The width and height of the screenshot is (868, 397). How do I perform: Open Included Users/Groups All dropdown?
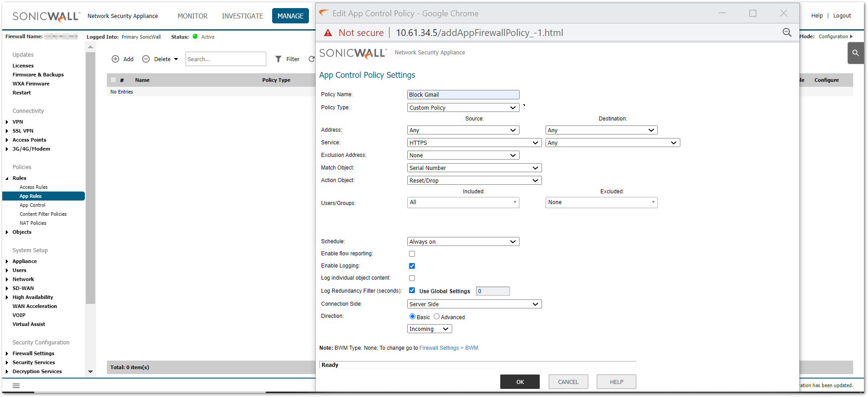(463, 202)
